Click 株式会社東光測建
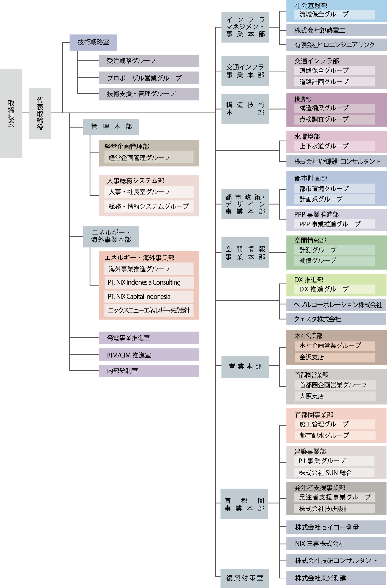 click(336, 578)
